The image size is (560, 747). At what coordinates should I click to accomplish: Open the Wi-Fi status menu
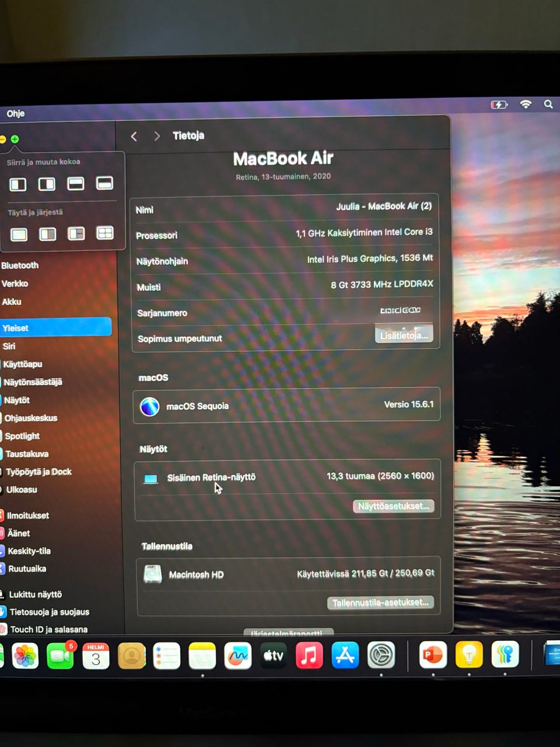pos(526,104)
